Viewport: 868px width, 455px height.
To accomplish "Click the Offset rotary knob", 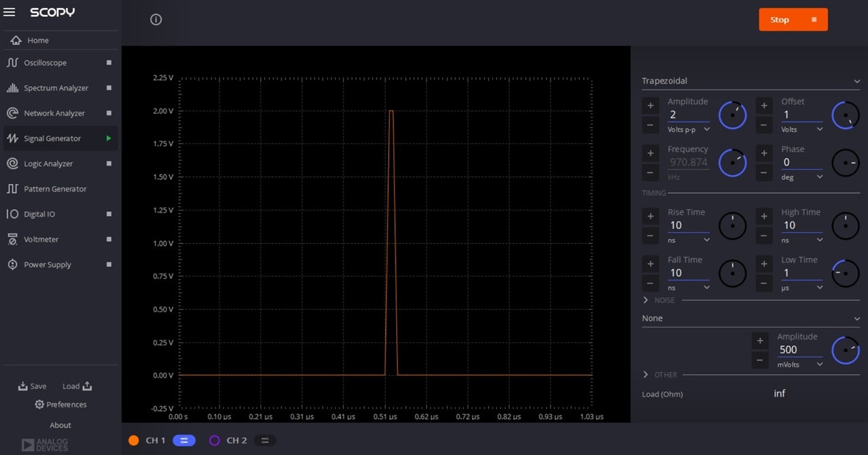I will click(846, 115).
